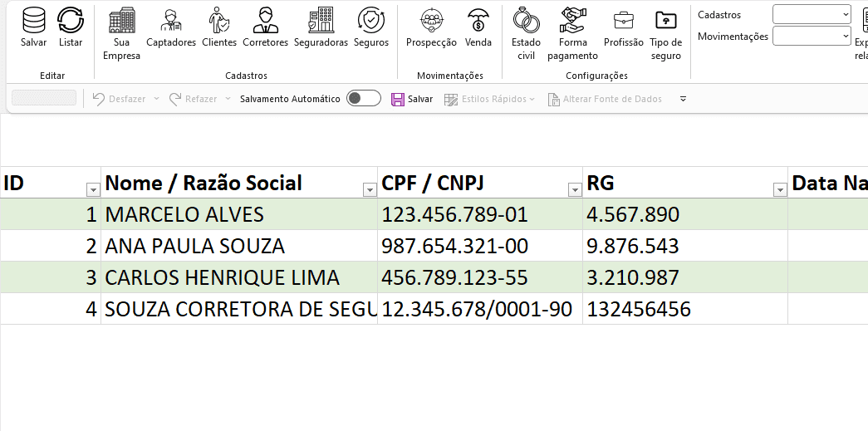Click Alterar Fonte de Dados
Image resolution: width=868 pixels, height=431 pixels.
coord(605,99)
